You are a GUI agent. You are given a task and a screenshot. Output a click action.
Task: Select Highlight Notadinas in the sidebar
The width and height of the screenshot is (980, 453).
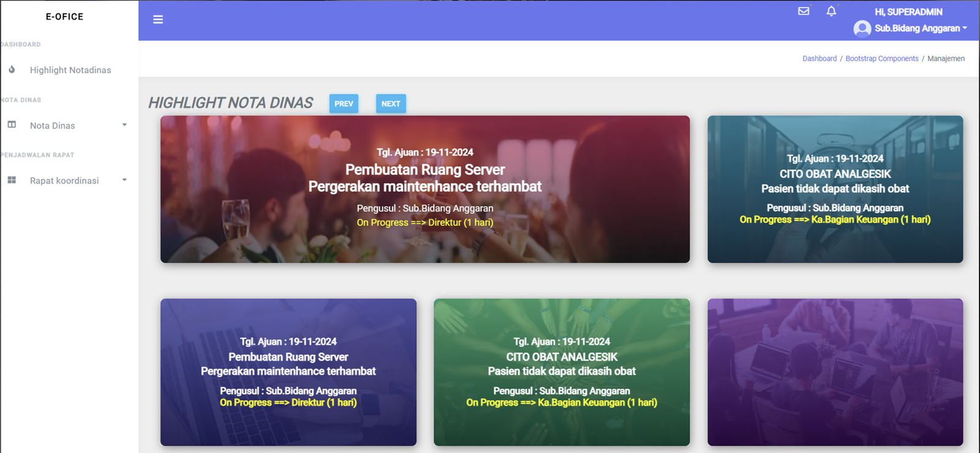tap(70, 70)
